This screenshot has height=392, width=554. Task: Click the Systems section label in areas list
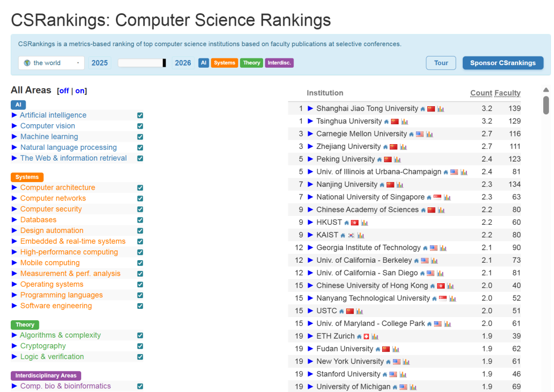click(x=27, y=177)
